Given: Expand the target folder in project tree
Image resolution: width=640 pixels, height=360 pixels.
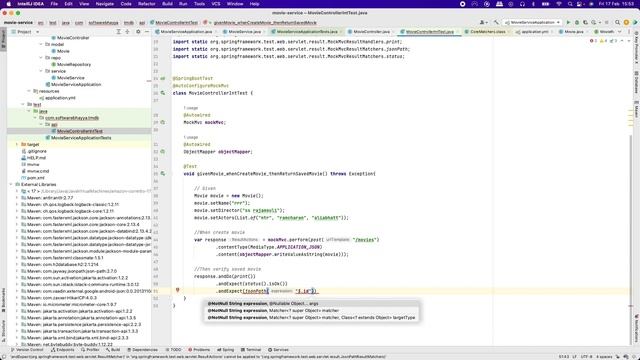Looking at the screenshot, I should click(x=17, y=144).
